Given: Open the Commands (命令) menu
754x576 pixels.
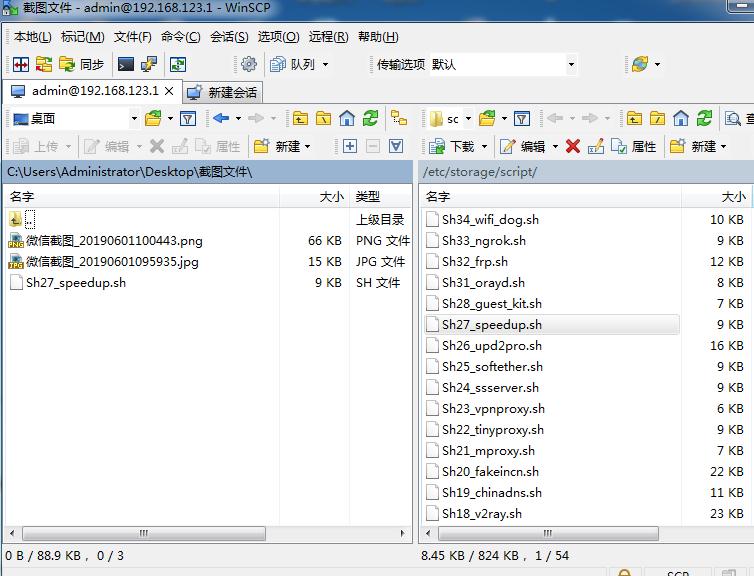Looking at the screenshot, I should click(x=180, y=37).
